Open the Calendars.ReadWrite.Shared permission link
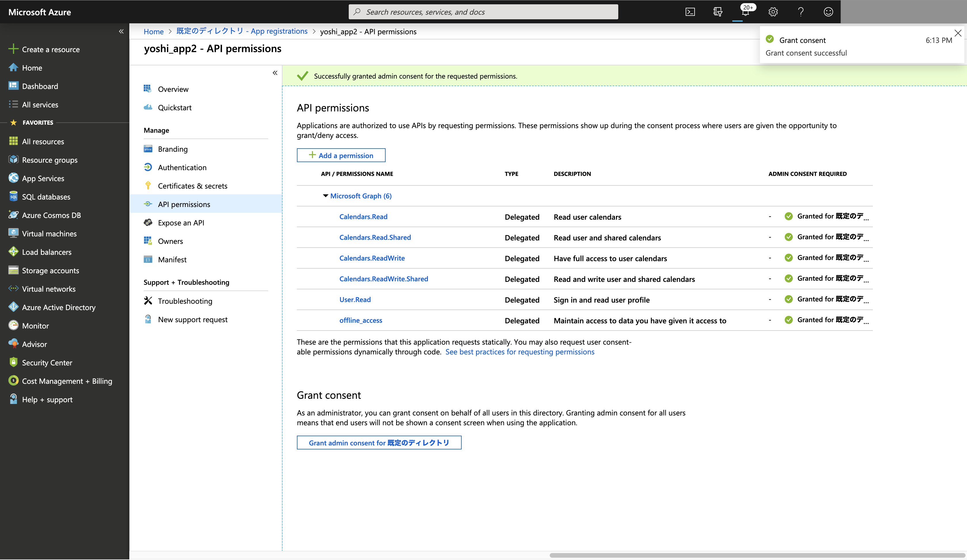Viewport: 967px width, 560px height. click(x=383, y=278)
